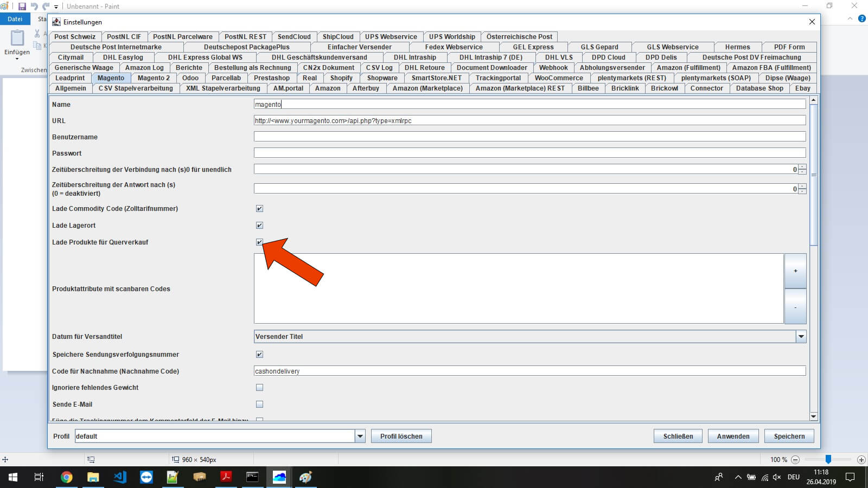This screenshot has height=488, width=868.
Task: Open the command prompt on the taskbar
Action: [x=252, y=477]
